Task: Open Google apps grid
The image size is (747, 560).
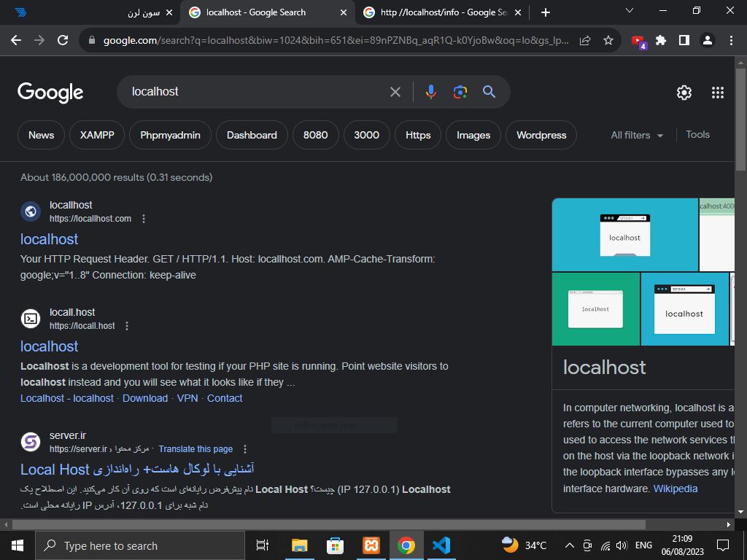Action: [718, 93]
